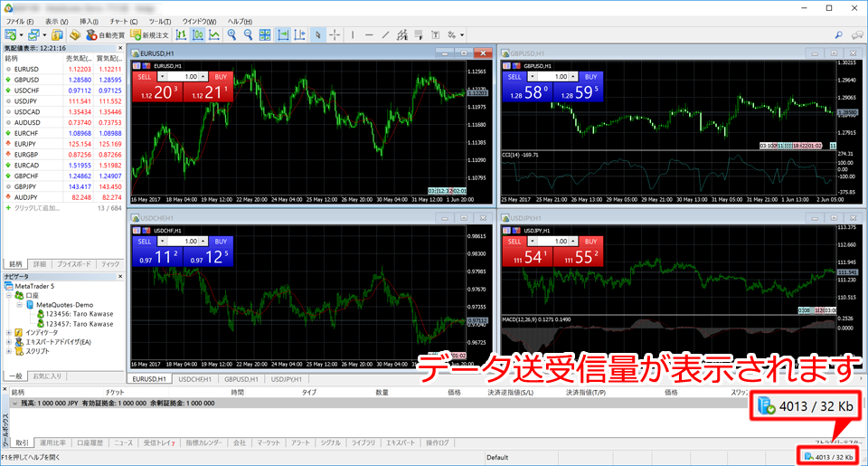Switch to bar chart mode icon
This screenshot has height=466, width=868.
[x=181, y=35]
